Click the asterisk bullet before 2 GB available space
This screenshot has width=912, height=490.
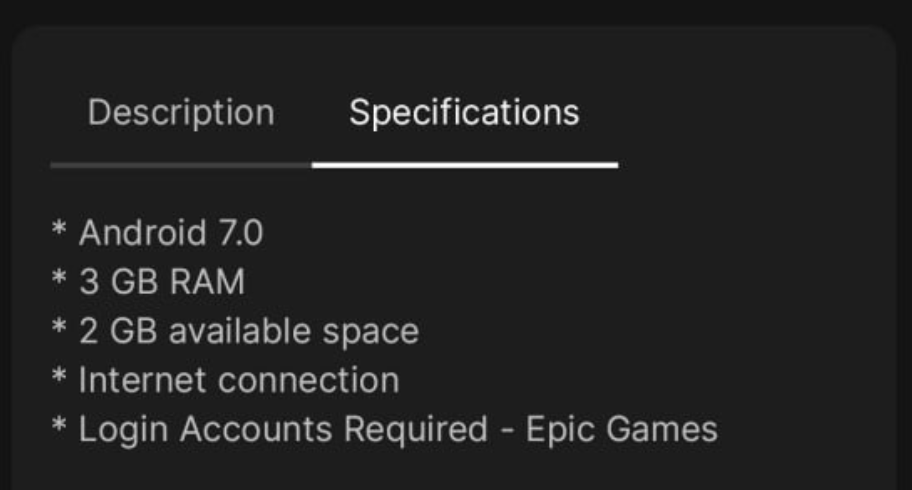59,326
